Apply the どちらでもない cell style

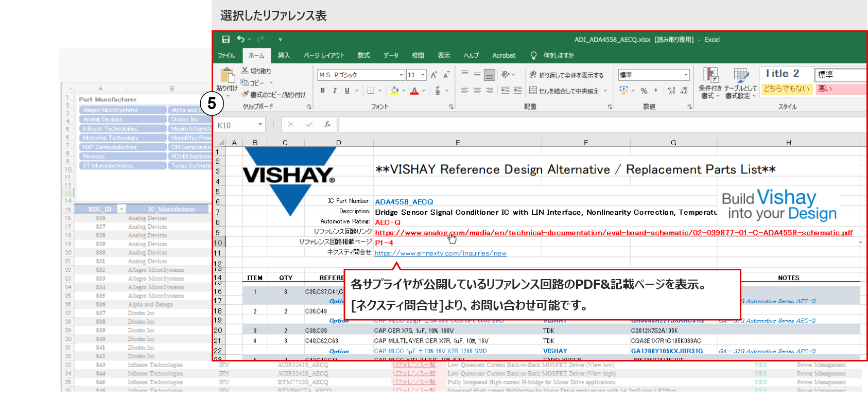click(x=787, y=89)
